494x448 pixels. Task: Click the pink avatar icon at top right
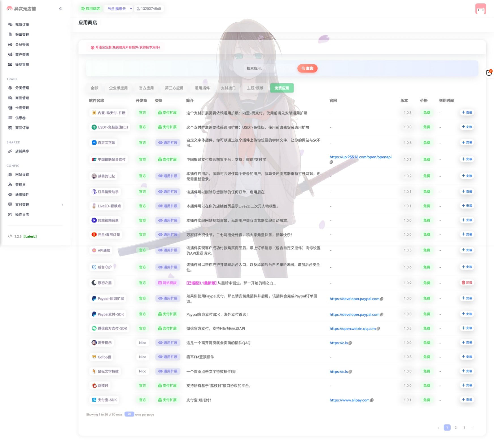coord(480,9)
